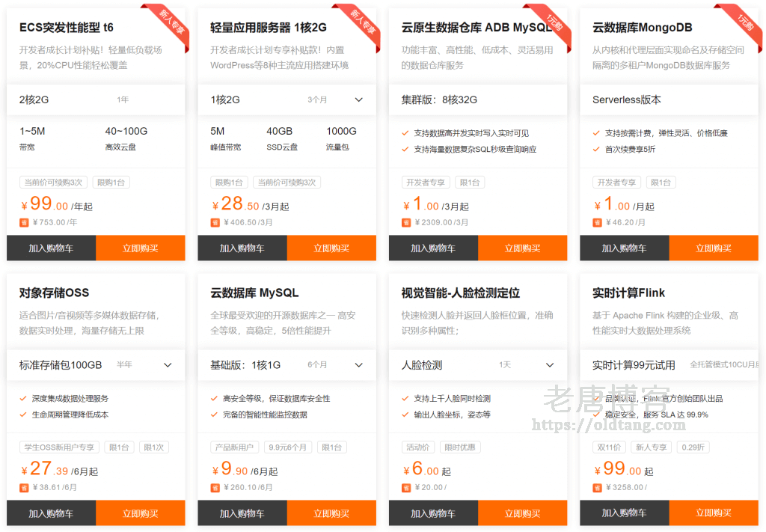Open the 视觉智能-人脸检测定位 title link
766x532 pixels.
[460, 293]
